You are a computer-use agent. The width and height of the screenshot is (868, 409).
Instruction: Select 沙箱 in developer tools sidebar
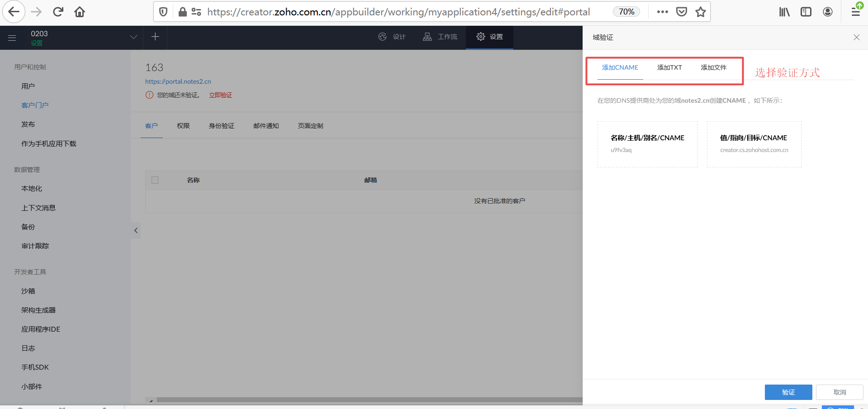pos(28,291)
